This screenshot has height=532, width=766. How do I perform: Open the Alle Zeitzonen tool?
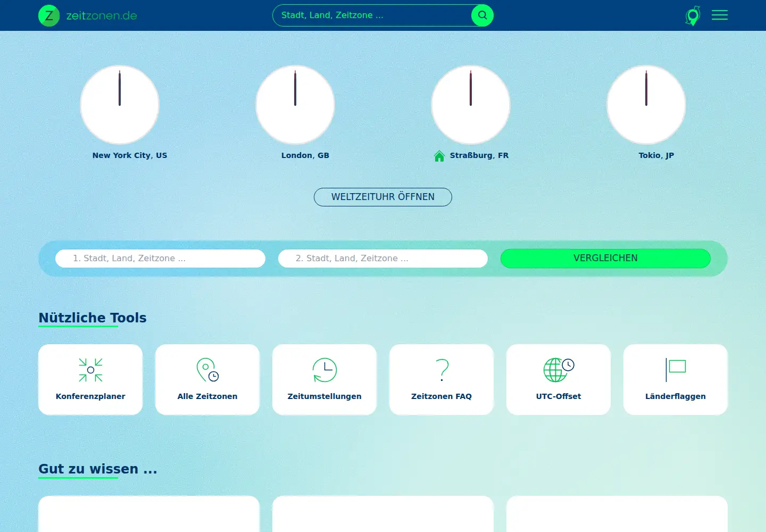207,379
